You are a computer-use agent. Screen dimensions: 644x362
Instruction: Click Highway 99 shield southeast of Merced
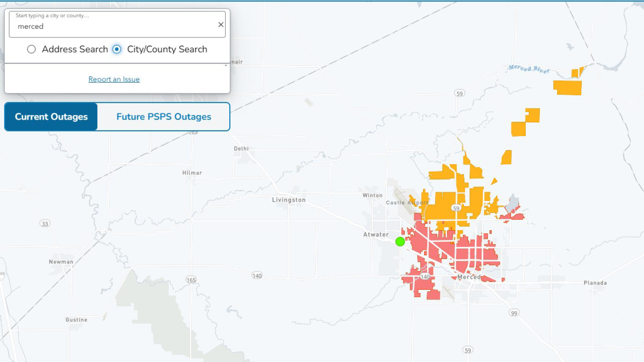[x=514, y=313]
